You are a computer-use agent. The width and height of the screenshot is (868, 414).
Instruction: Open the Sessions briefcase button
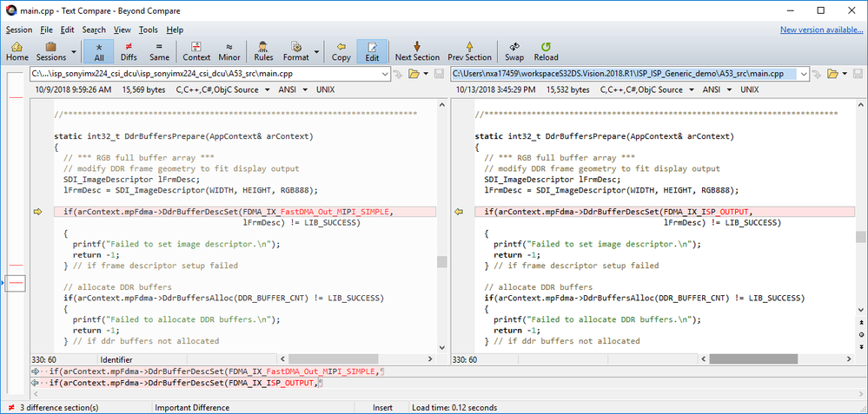point(51,51)
